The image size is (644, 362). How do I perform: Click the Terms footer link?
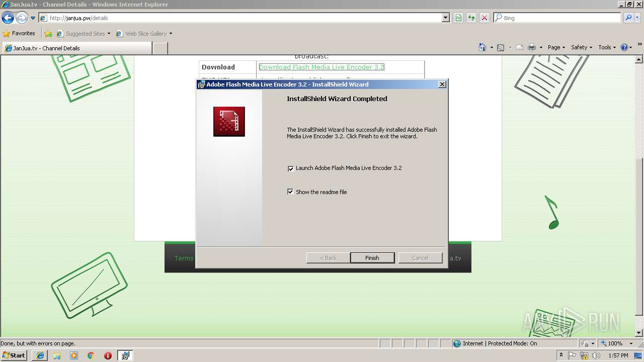point(184,258)
